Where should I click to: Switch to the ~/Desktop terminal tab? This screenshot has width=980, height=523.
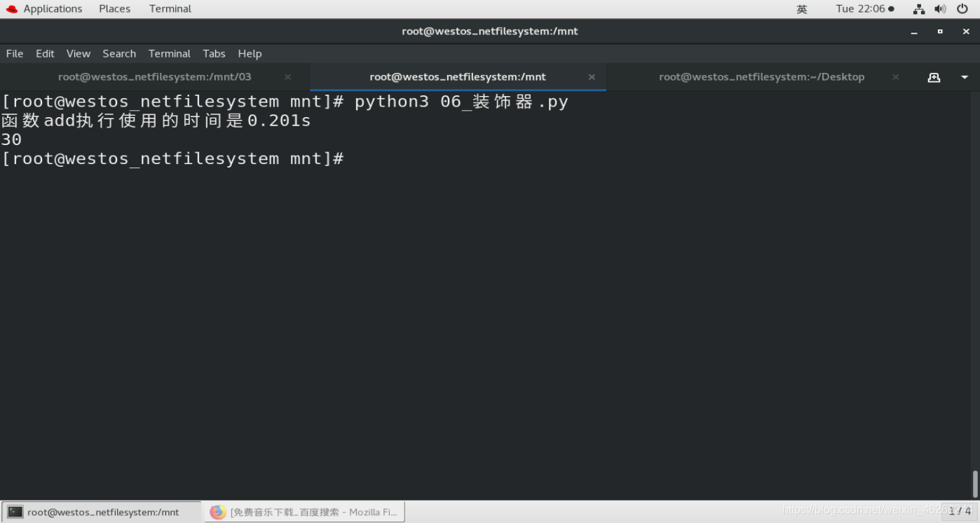coord(761,76)
